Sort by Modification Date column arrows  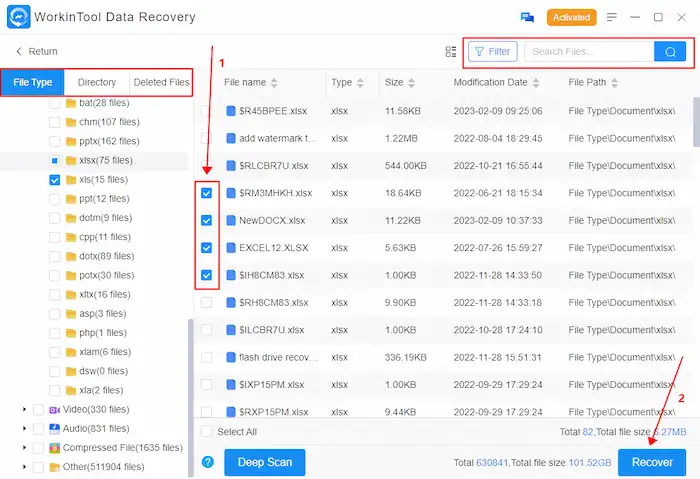pyautogui.click(x=536, y=83)
